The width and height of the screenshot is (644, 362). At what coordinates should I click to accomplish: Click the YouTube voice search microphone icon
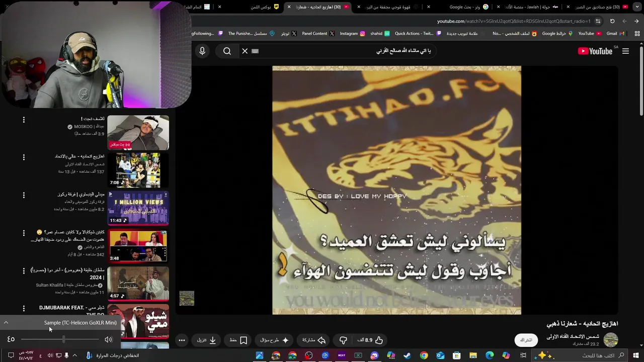pyautogui.click(x=202, y=51)
